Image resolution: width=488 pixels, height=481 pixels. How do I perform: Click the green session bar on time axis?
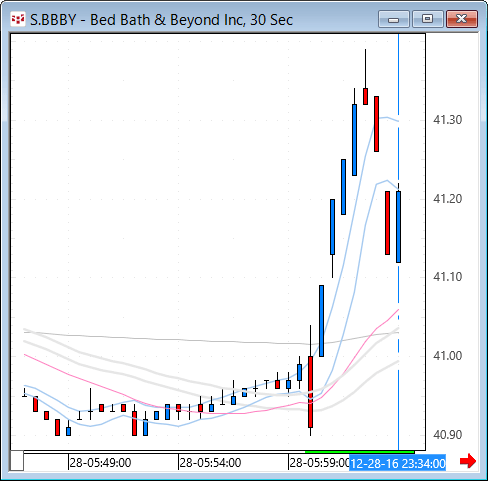point(360,452)
